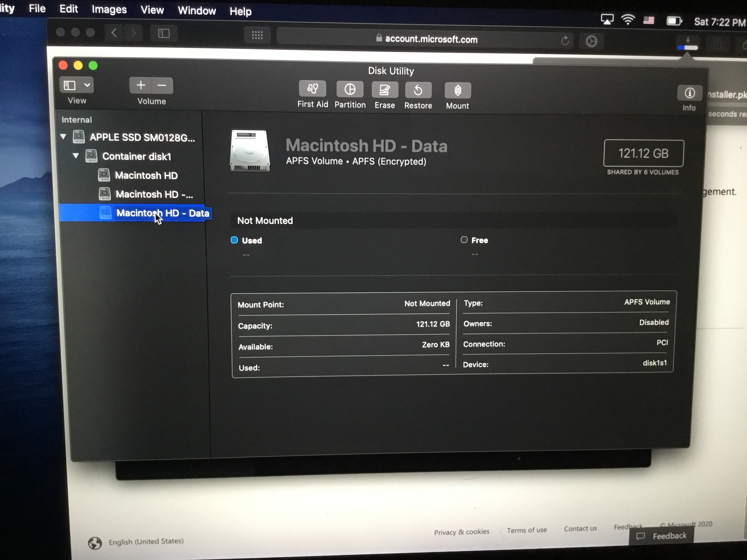Click the First Aid toolbar icon
Image resolution: width=747 pixels, height=560 pixels.
[x=312, y=89]
